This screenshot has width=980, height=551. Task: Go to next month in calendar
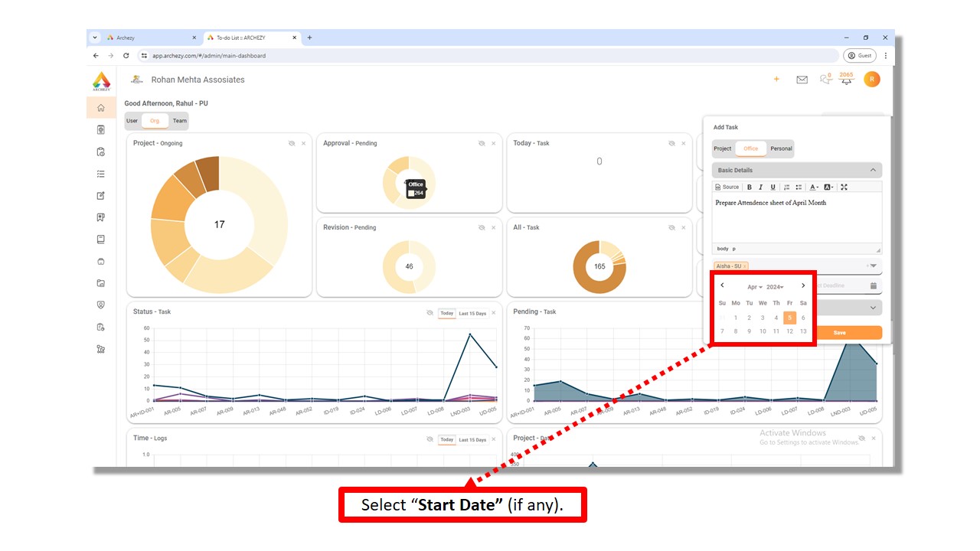(803, 285)
